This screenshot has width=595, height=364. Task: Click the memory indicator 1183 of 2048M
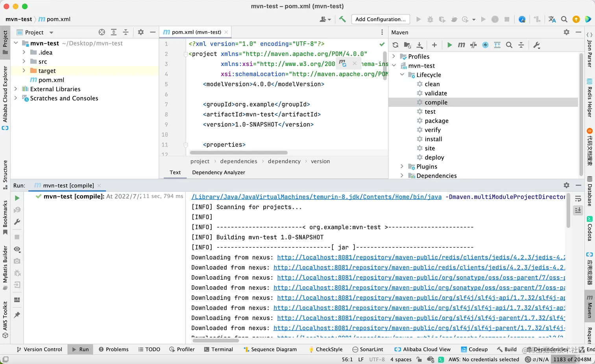pos(572,359)
